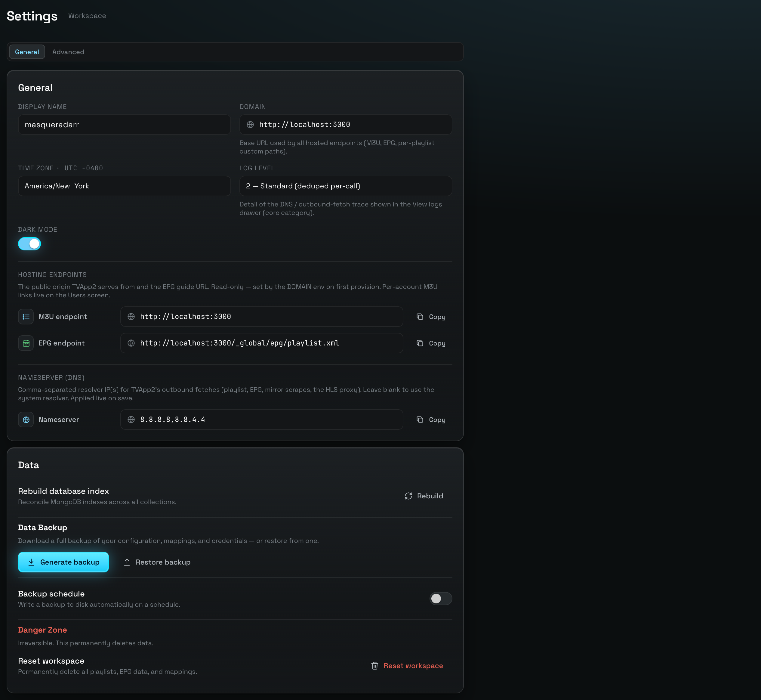
Task: Click the Nameserver row label text
Action: coord(59,420)
